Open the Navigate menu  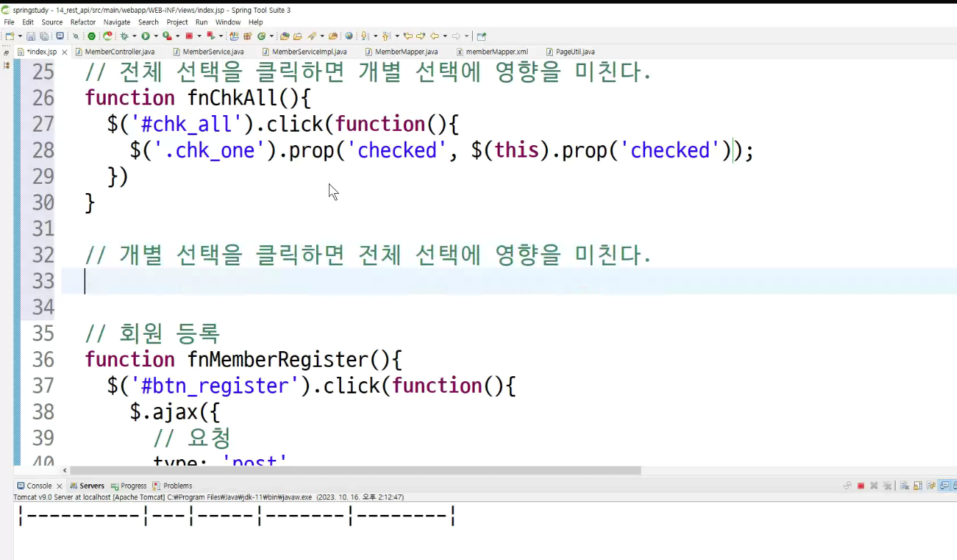pyautogui.click(x=117, y=22)
